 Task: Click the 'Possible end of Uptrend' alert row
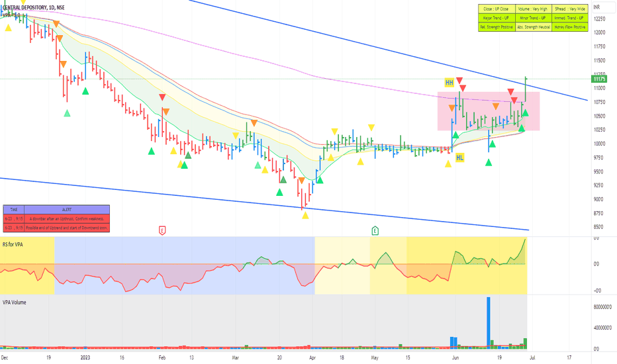(x=56, y=228)
